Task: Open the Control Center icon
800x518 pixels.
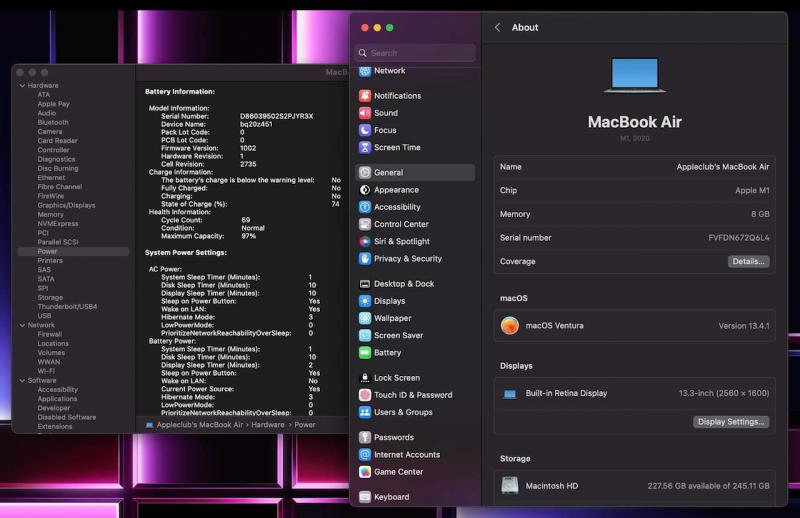Action: tap(364, 224)
